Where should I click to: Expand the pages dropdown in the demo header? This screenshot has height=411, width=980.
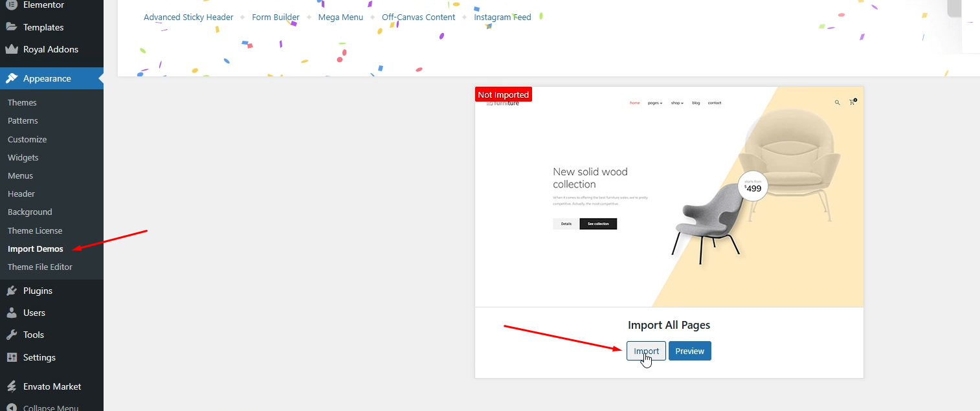point(655,103)
